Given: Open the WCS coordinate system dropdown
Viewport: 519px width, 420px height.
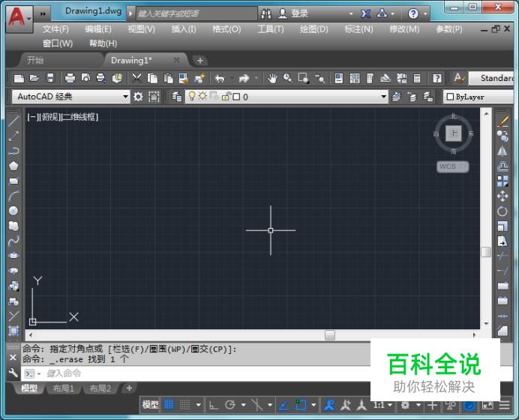Looking at the screenshot, I should click(x=452, y=166).
